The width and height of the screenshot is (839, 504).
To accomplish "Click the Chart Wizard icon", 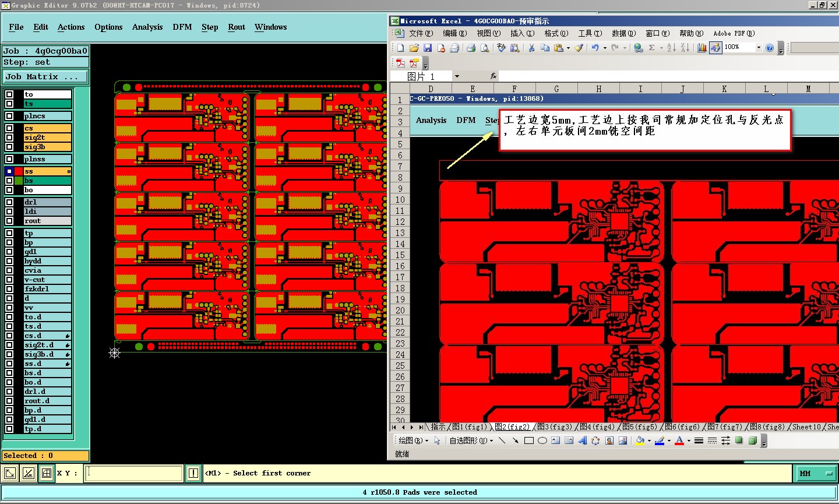I will click(702, 48).
